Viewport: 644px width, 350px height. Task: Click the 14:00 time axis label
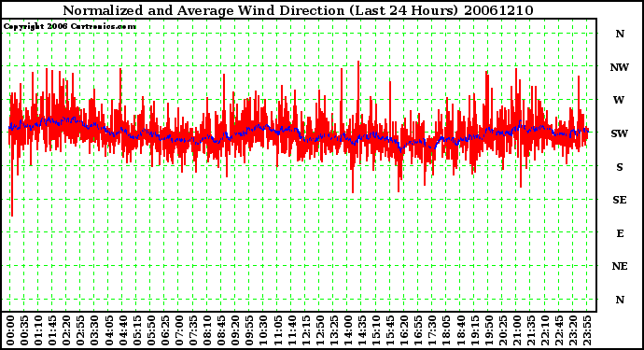click(347, 330)
